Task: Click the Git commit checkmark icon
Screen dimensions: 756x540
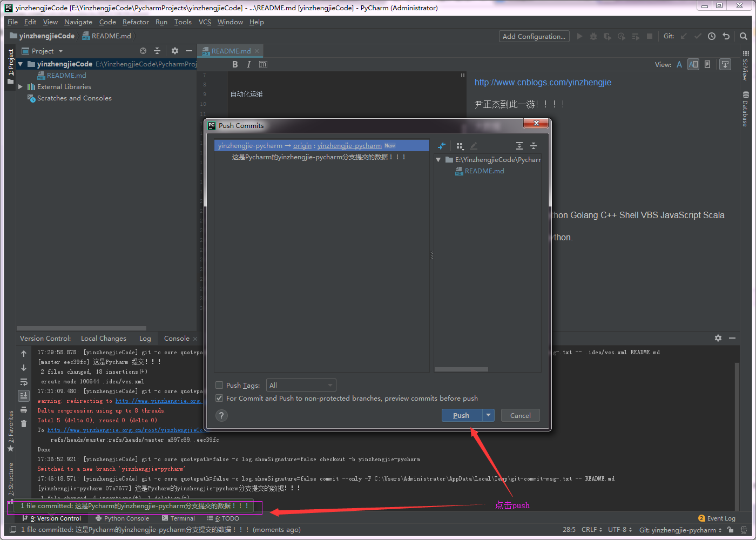Action: (x=697, y=36)
